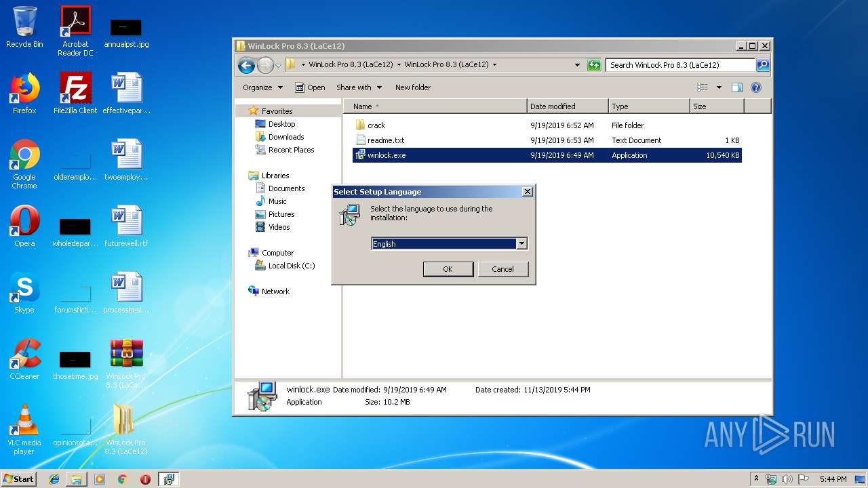
Task: Select the readme.txt file row
Action: click(547, 140)
